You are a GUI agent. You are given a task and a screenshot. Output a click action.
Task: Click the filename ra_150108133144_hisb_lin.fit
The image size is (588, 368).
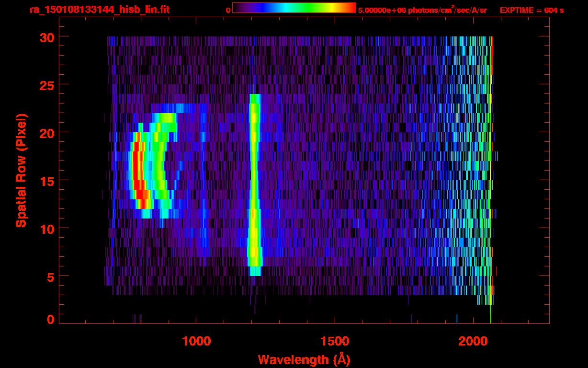[x=99, y=10]
